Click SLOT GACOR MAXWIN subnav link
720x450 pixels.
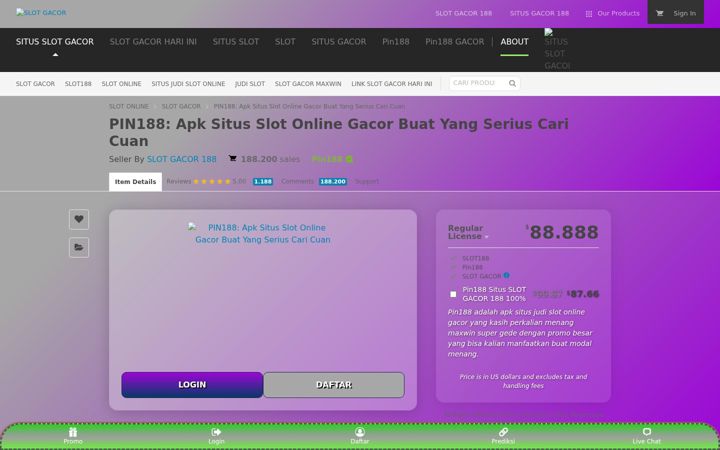(x=308, y=84)
